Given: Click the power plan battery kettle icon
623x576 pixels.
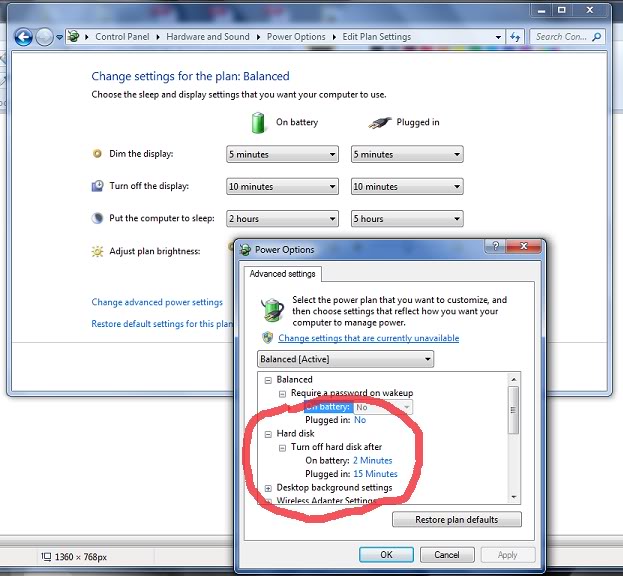Looking at the screenshot, I should click(x=272, y=310).
